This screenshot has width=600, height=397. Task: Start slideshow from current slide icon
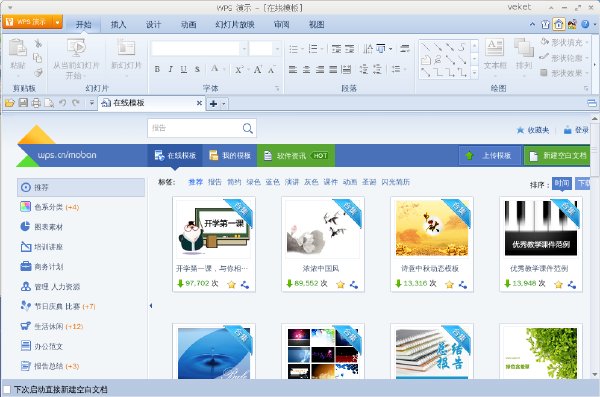pos(76,48)
